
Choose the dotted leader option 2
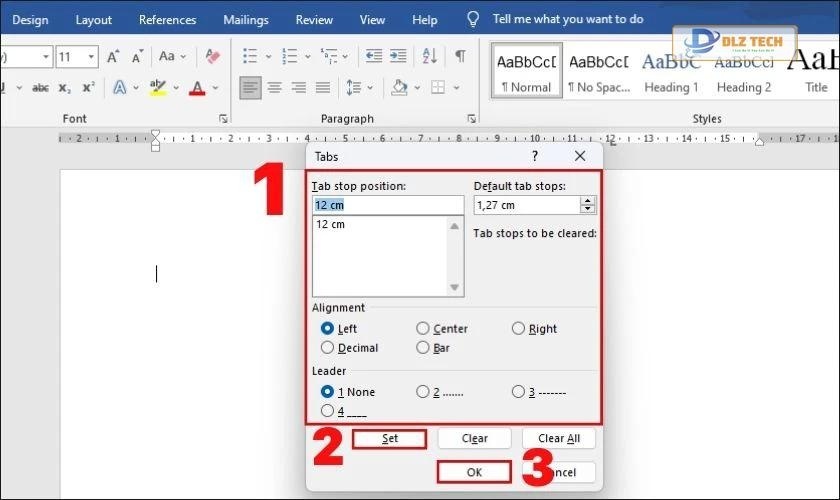tap(423, 392)
